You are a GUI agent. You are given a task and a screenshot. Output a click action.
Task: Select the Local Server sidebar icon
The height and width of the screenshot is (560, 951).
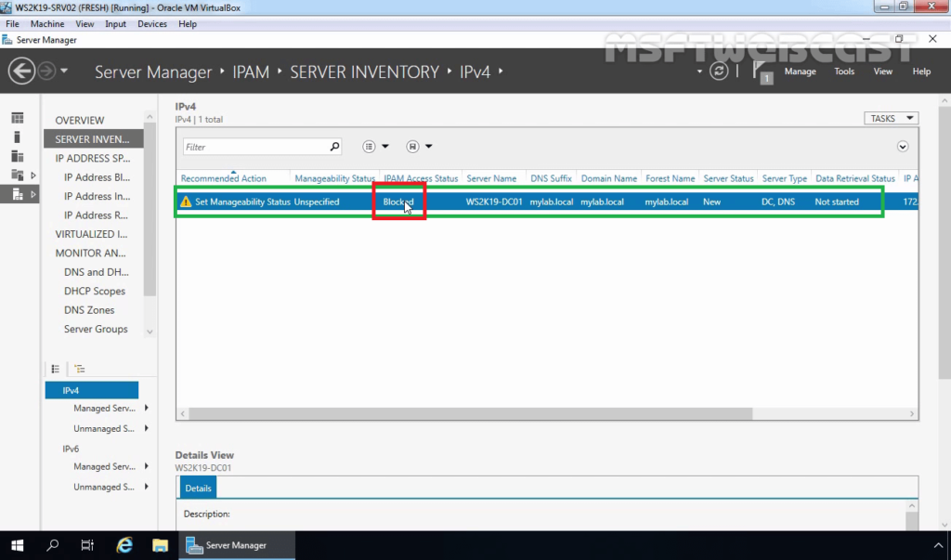coord(18,137)
